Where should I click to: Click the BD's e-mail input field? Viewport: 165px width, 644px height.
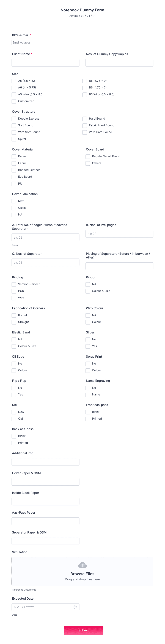(35, 42)
